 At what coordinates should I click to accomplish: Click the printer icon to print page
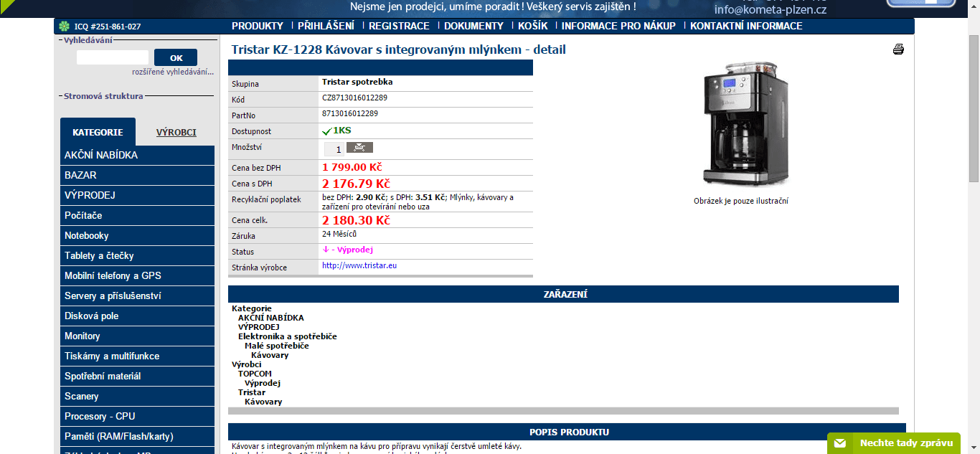point(898,49)
